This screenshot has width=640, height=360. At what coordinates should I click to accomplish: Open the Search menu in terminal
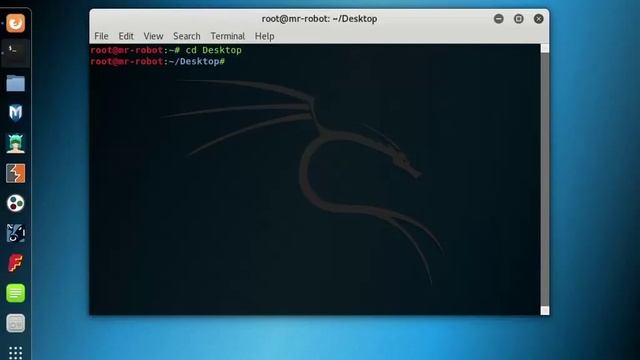(x=187, y=36)
